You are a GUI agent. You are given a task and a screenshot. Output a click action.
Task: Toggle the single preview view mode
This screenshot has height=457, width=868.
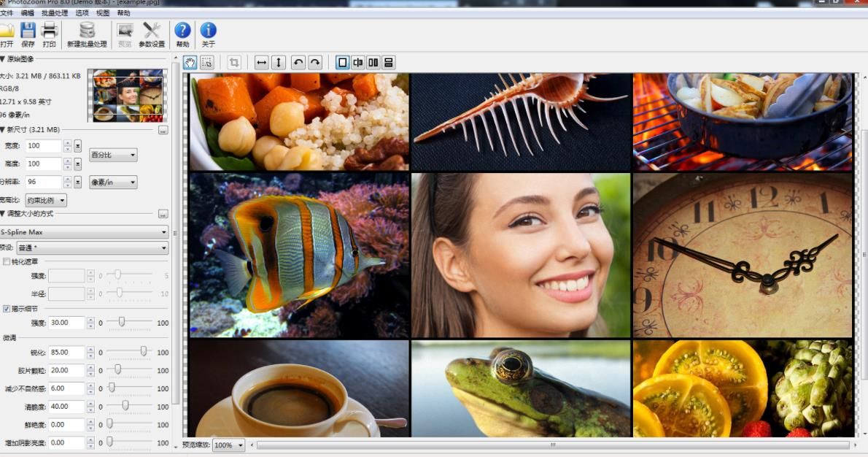[x=341, y=63]
